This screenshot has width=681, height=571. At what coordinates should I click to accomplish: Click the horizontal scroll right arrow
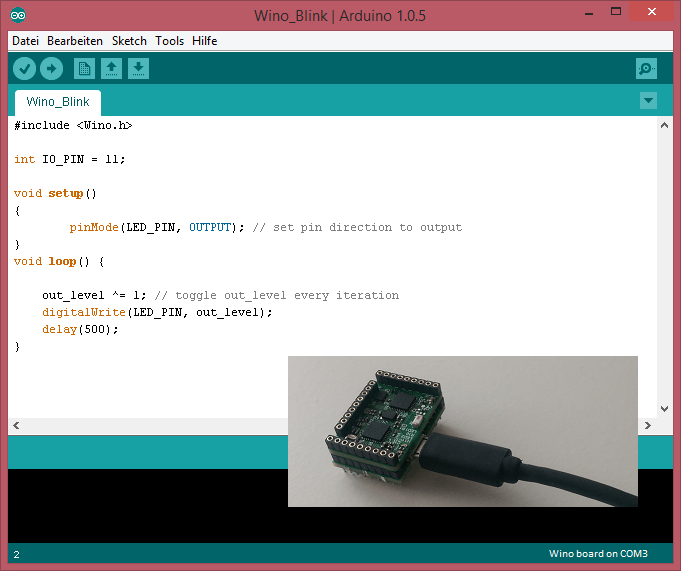(x=648, y=426)
